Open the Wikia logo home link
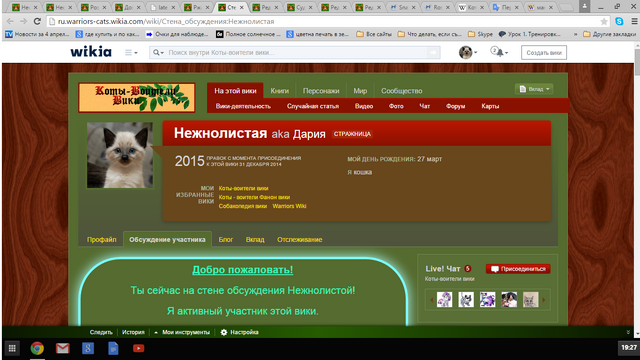640x360 pixels. tap(91, 52)
